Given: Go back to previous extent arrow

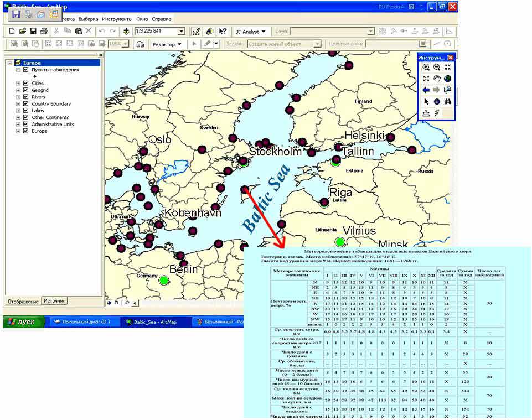Looking at the screenshot, I should click(426, 90).
